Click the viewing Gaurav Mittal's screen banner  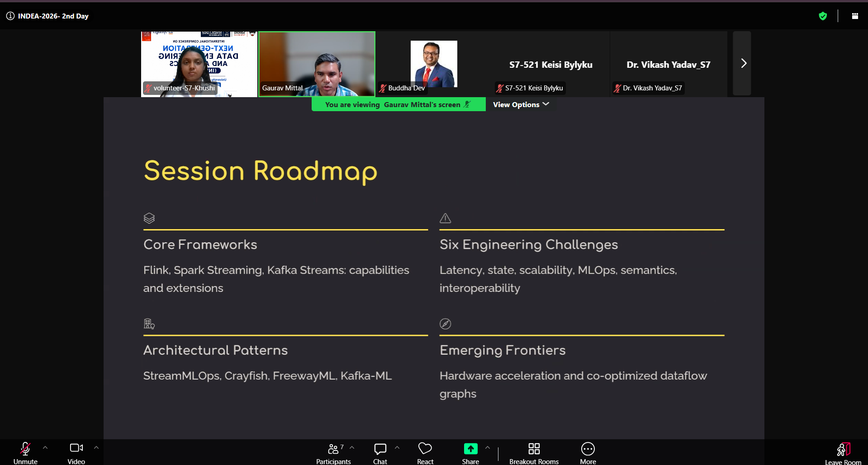point(398,104)
